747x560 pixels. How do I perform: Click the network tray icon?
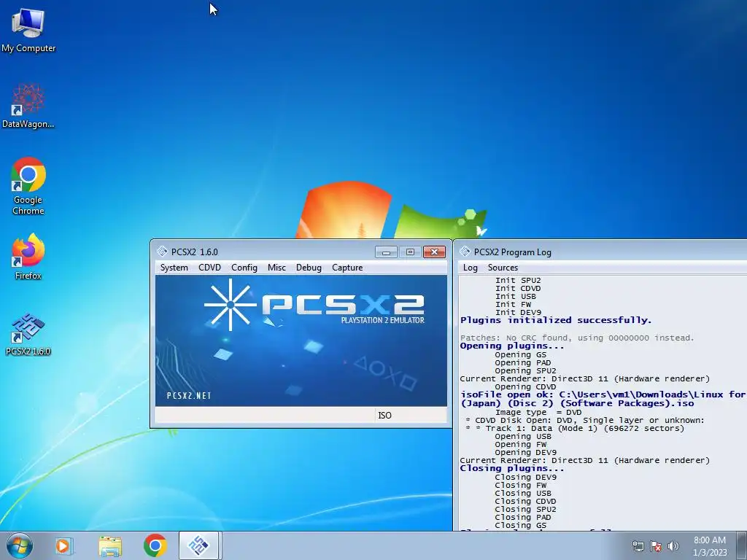(638, 546)
